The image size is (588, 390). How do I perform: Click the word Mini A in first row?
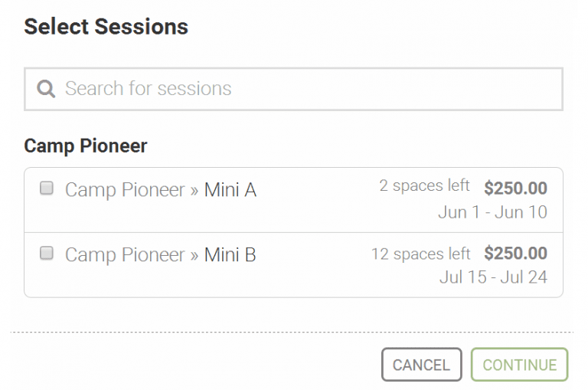[230, 190]
